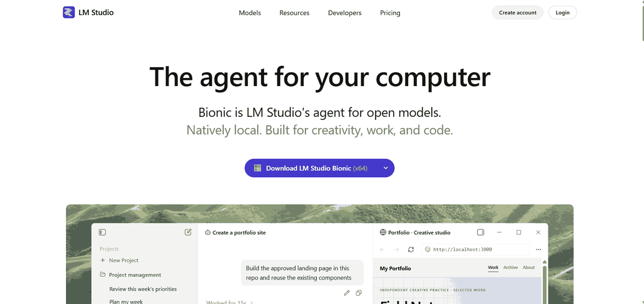Reload the preview page
This screenshot has width=644, height=304.
pos(411,249)
